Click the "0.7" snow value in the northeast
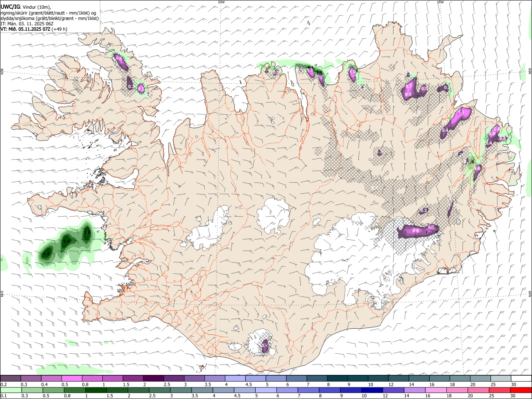532x399 pixels. tap(409, 86)
